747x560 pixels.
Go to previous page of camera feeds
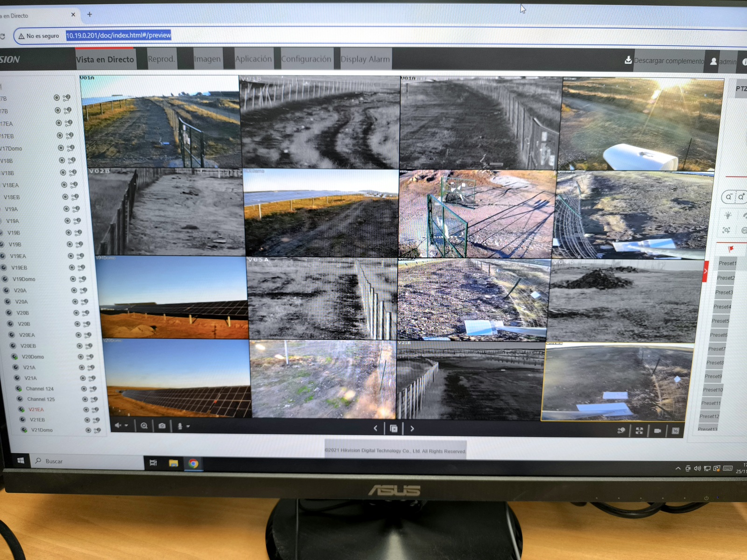tap(375, 428)
